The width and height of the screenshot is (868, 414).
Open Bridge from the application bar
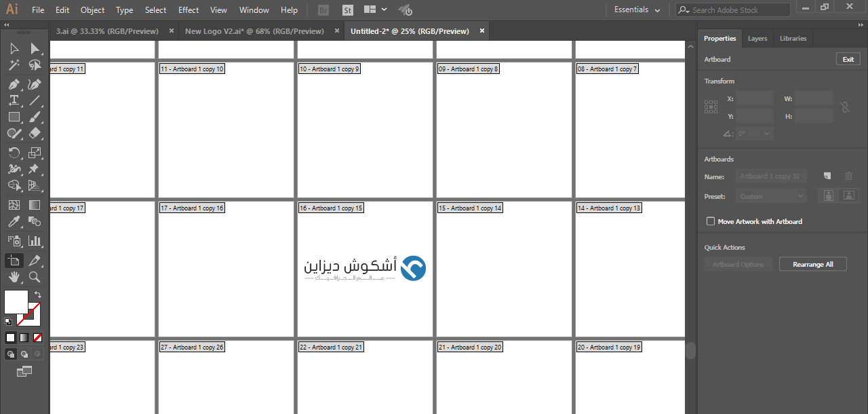click(323, 10)
